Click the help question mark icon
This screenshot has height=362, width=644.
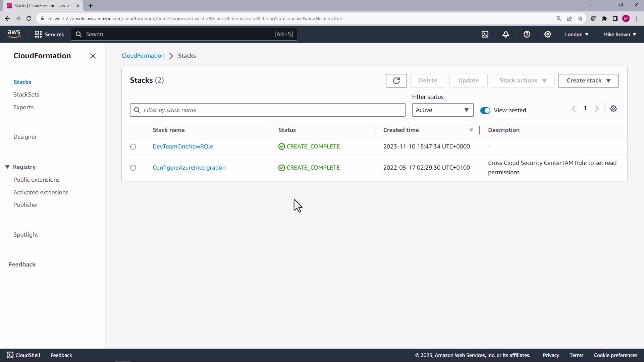coord(527,34)
